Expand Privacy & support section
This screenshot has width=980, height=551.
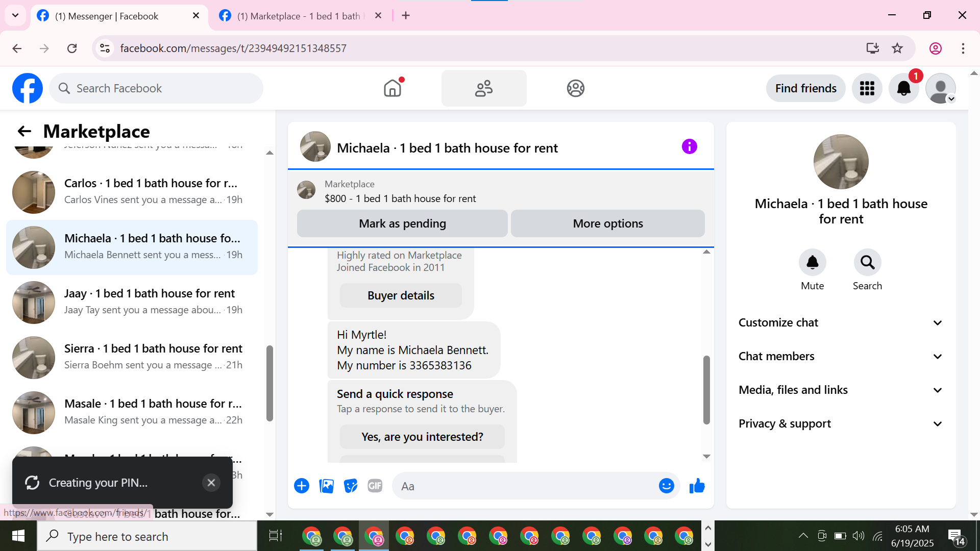tap(841, 423)
